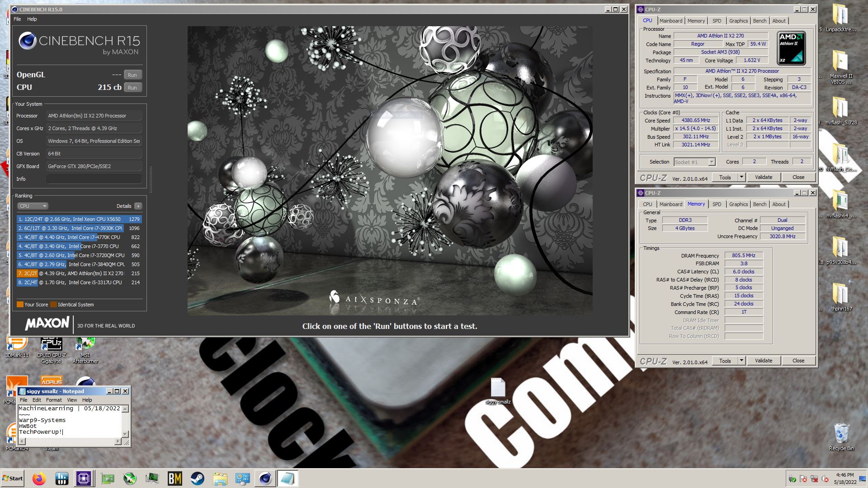Launch CPUID CPU-Z Gigabyte shortcut

point(51,350)
